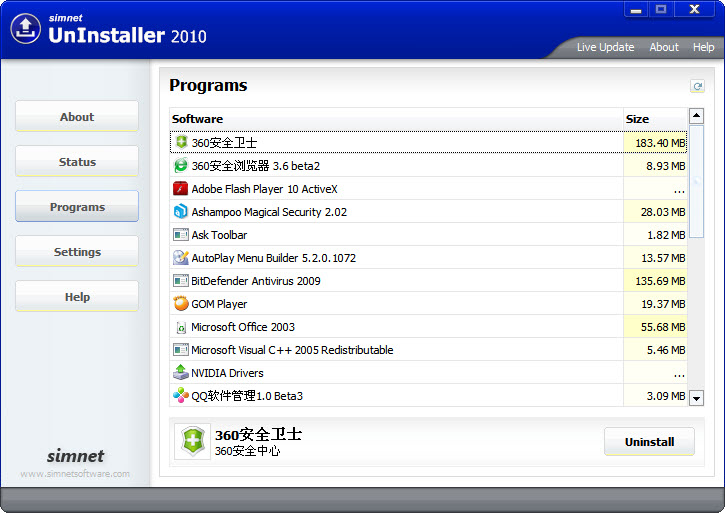Open the Help menu in top bar
The width and height of the screenshot is (725, 513).
click(703, 47)
